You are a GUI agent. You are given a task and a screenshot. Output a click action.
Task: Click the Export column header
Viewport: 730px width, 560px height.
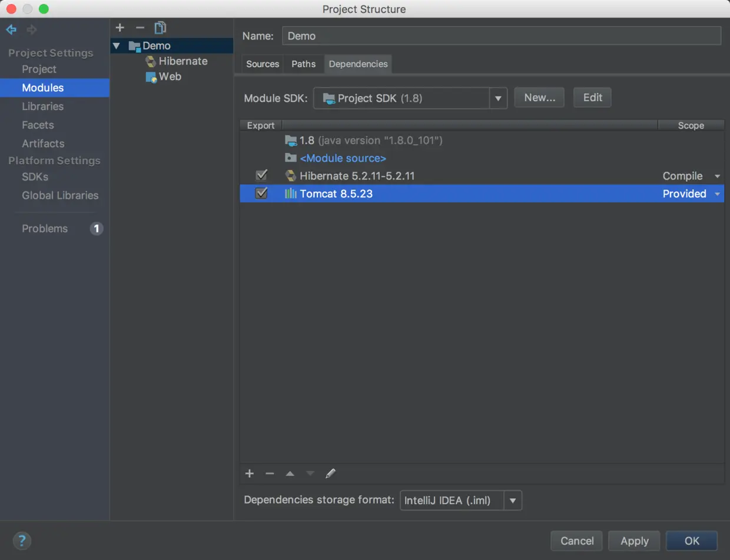tap(261, 125)
